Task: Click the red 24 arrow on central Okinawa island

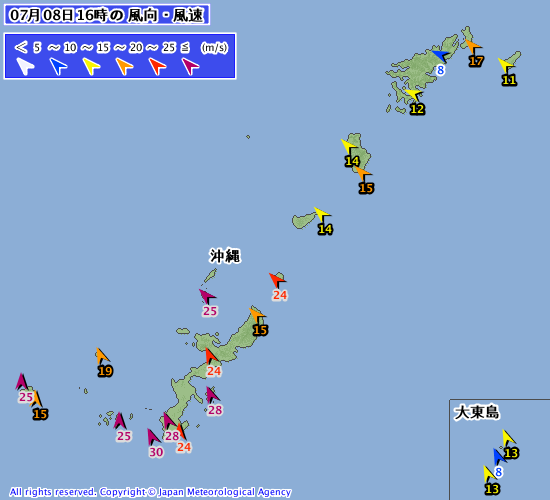Action: tap(211, 356)
